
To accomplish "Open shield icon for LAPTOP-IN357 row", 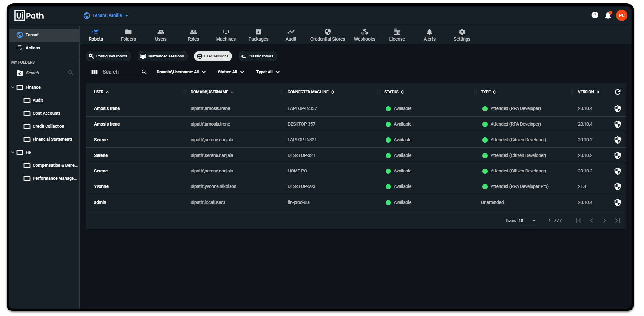I will pos(618,109).
